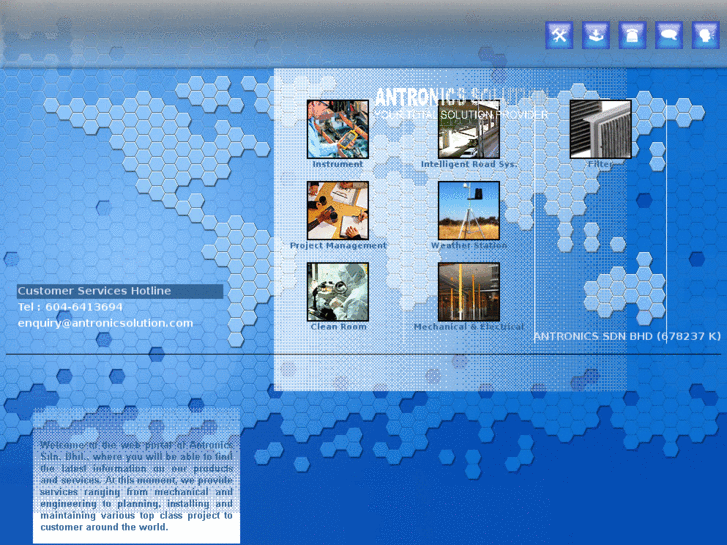Click the "Tel : 604-6413694" phone number

tap(70, 307)
